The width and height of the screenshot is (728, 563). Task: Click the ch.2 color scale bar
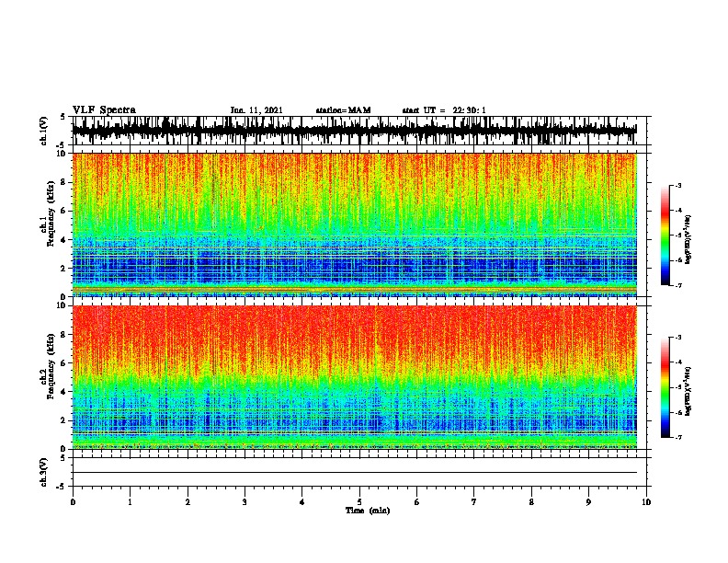[x=665, y=387]
